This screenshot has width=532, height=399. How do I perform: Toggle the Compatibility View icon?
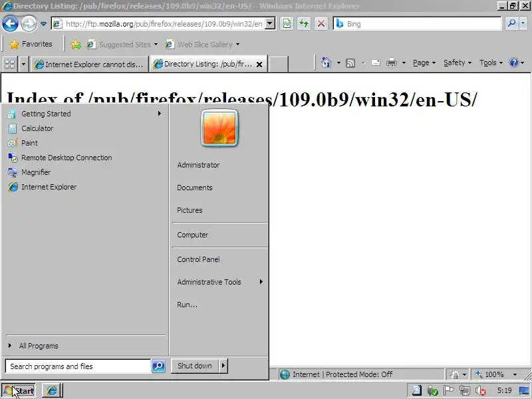(287, 24)
